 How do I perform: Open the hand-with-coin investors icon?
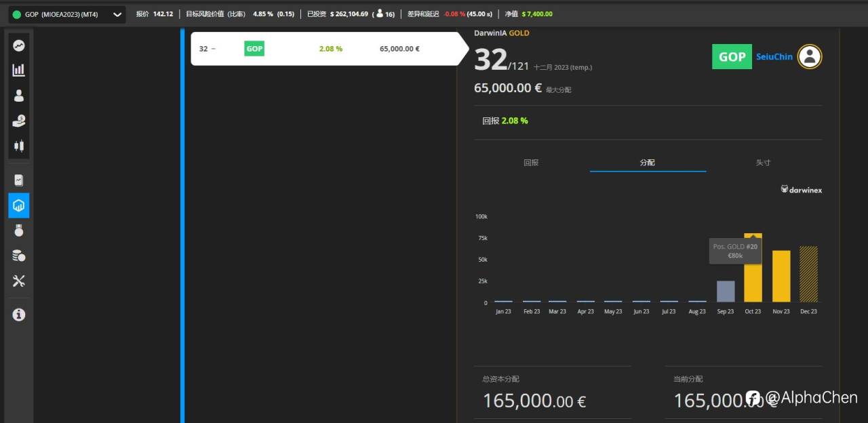(x=19, y=121)
